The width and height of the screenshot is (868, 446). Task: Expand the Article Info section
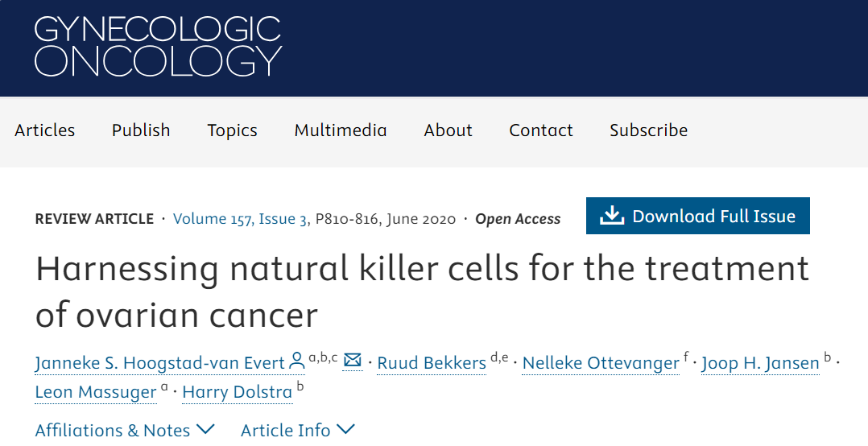(297, 430)
